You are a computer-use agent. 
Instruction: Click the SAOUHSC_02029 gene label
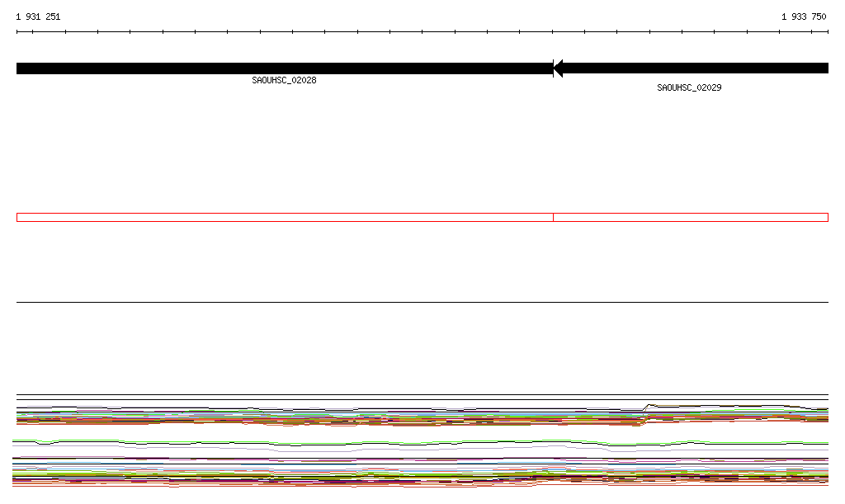coord(689,87)
